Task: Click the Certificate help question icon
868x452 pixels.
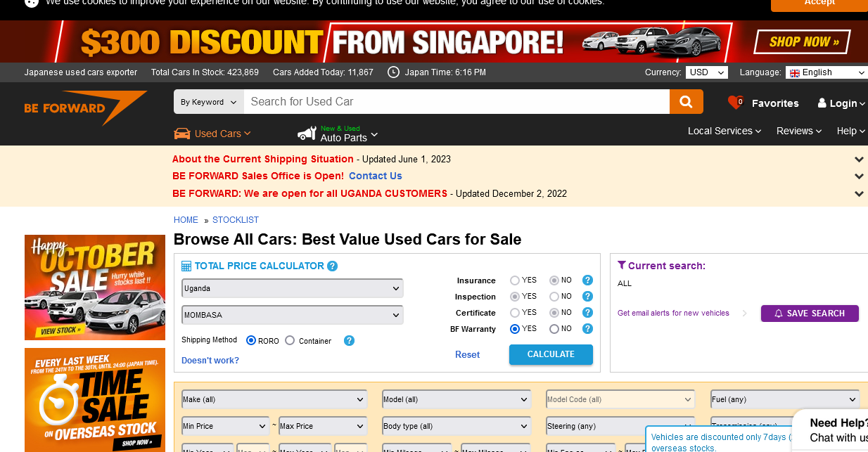Action: 588,313
